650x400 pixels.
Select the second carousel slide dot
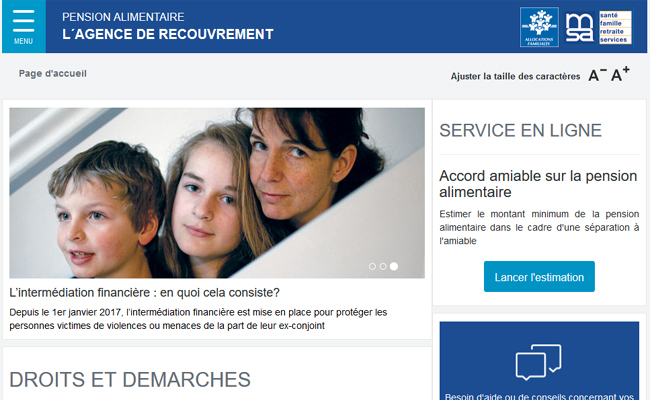[x=383, y=266]
